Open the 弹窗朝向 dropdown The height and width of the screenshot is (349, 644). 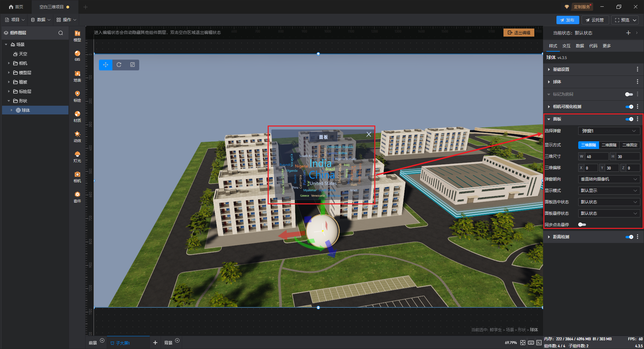[x=609, y=179]
